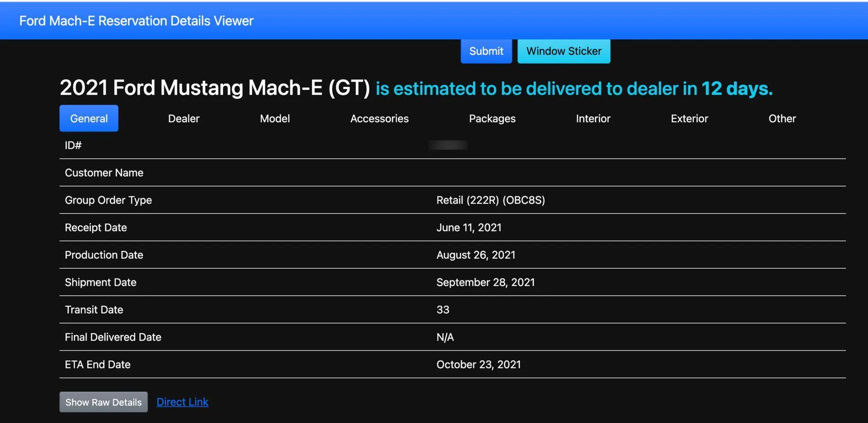Select the transit value '33'
This screenshot has height=423, width=868.
coord(443,310)
